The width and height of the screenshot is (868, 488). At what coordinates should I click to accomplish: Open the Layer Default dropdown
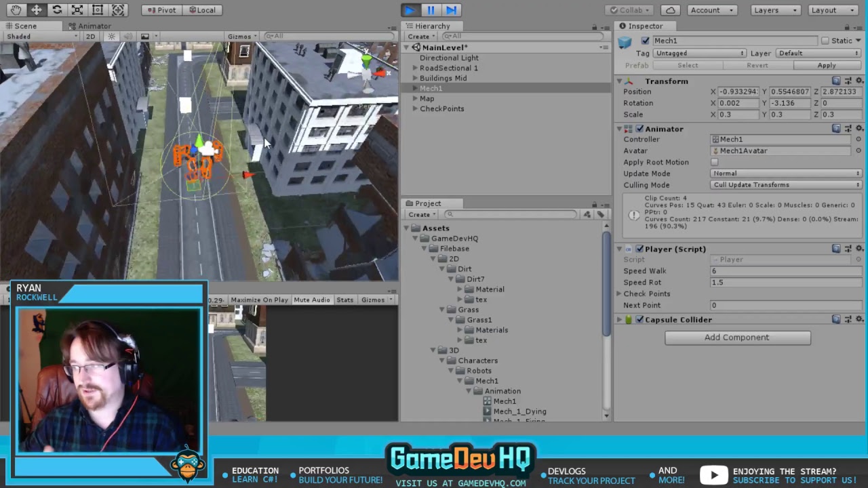click(818, 53)
